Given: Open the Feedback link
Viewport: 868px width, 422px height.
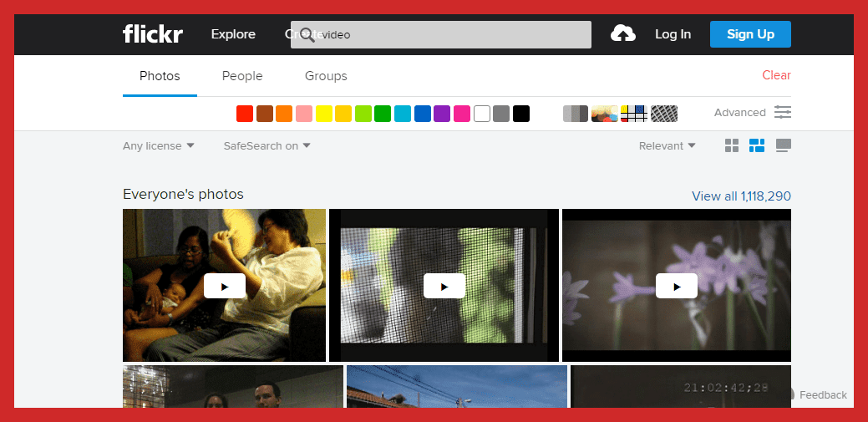Looking at the screenshot, I should coord(823,395).
